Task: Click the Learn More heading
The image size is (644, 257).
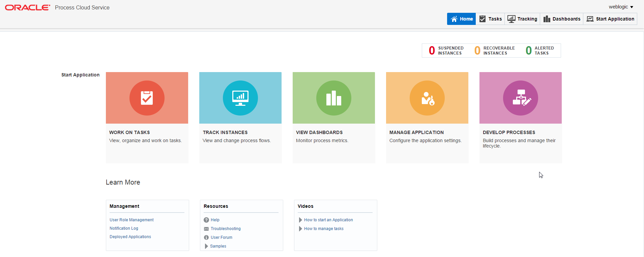Action: tap(123, 182)
